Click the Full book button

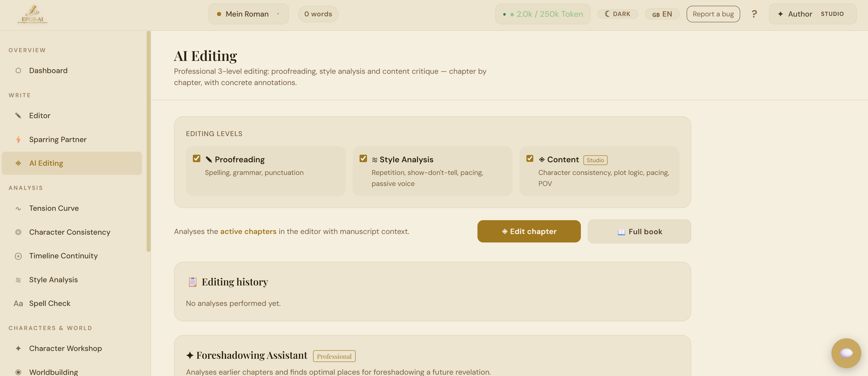639,231
